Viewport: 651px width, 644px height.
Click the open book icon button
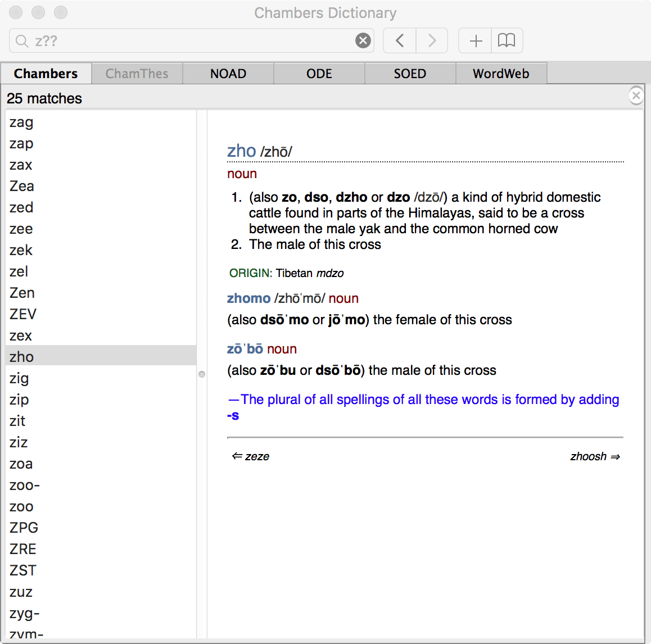(507, 40)
